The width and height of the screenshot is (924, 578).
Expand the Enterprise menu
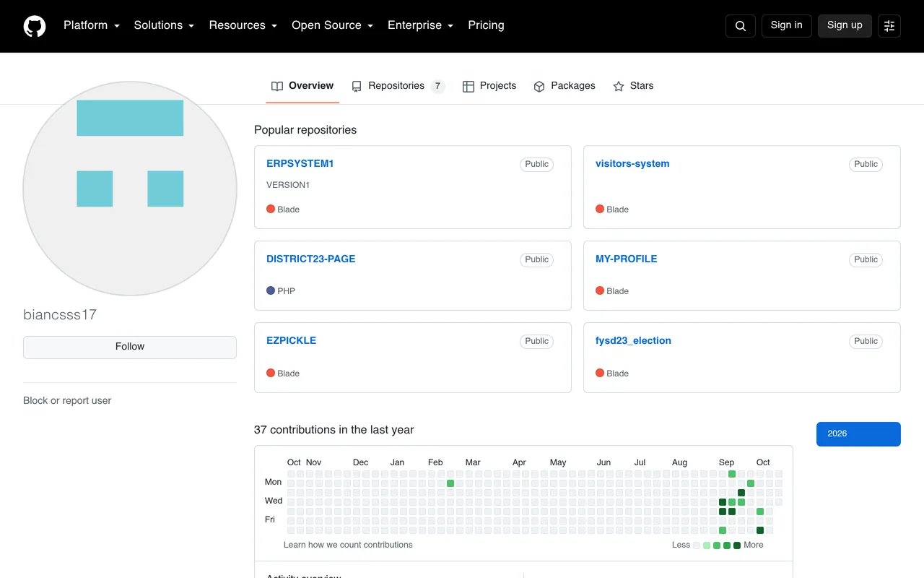(420, 25)
